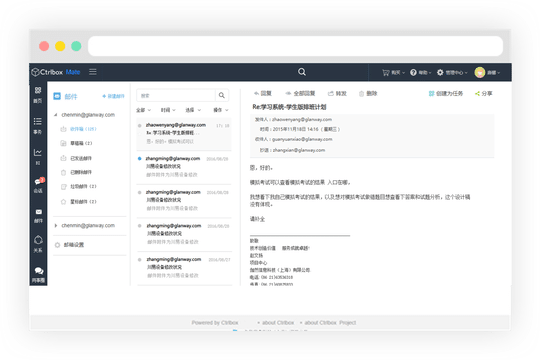This screenshot has height=360, width=540.
Task: Open the line chart icon in sidebar
Action: [x=38, y=152]
